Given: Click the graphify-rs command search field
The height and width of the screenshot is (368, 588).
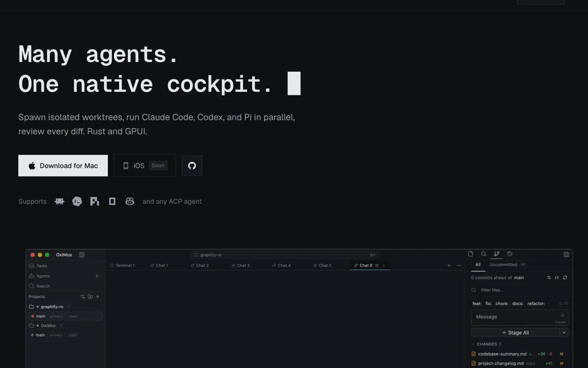Looking at the screenshot, I should tap(284, 255).
